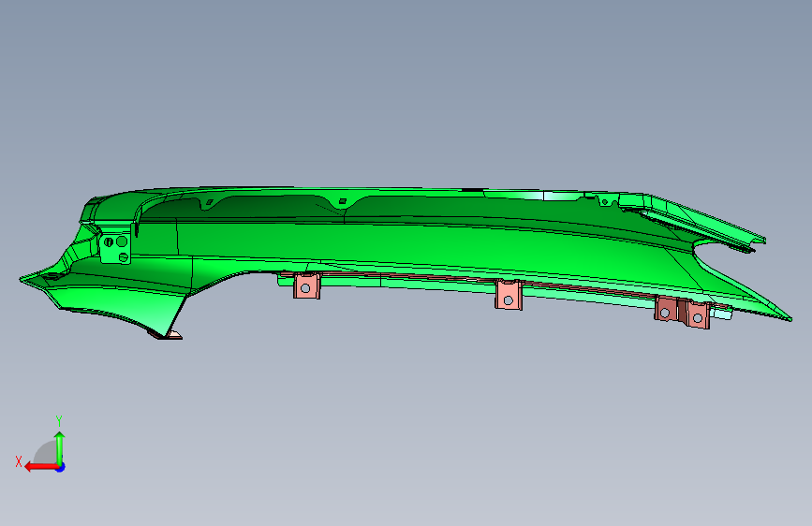Click the green "Y" axis label

click(59, 421)
